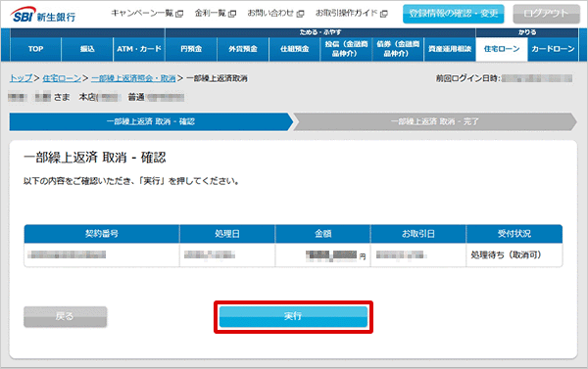Select the 住宅ローン tab
This screenshot has height=369, width=588.
[x=502, y=49]
